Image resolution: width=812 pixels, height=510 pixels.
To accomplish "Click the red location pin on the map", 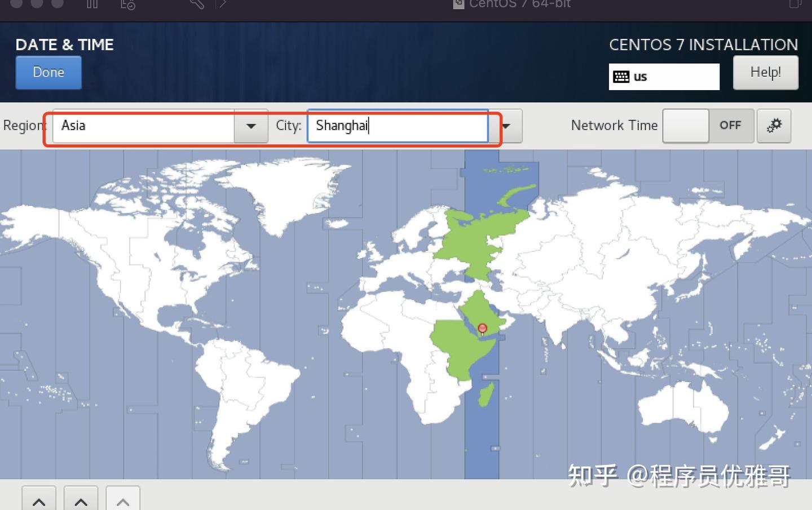I will click(482, 329).
